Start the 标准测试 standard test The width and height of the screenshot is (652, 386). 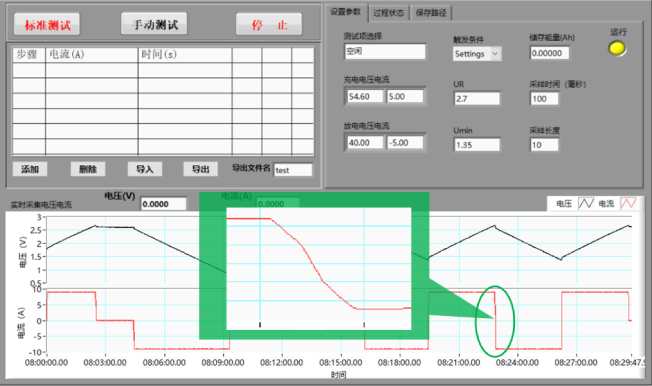[47, 25]
